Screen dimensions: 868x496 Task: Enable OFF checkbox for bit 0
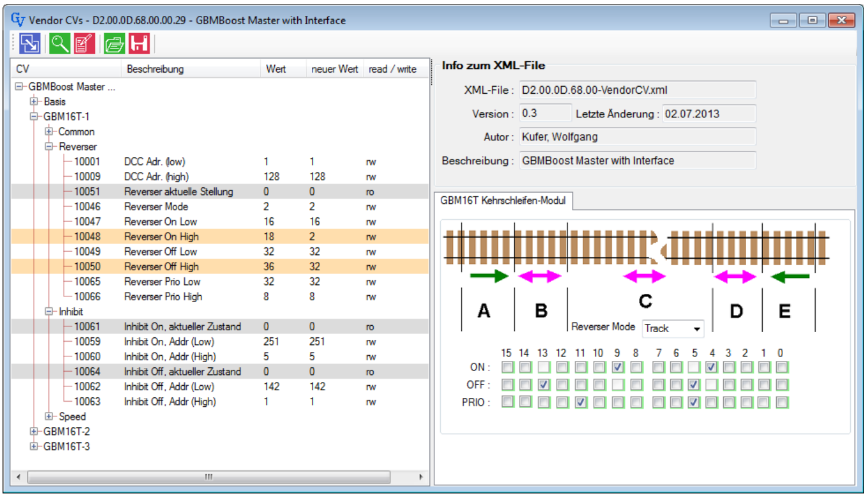(x=782, y=385)
